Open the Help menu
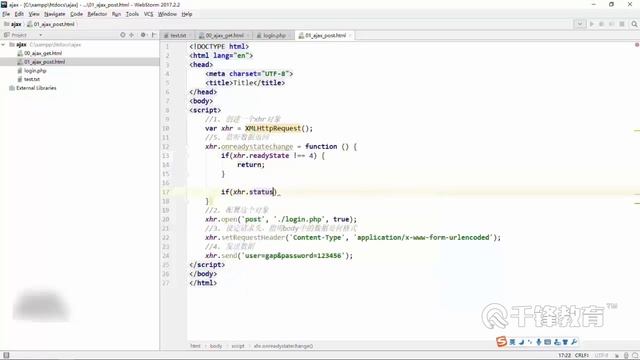The image size is (640, 360). (x=187, y=14)
